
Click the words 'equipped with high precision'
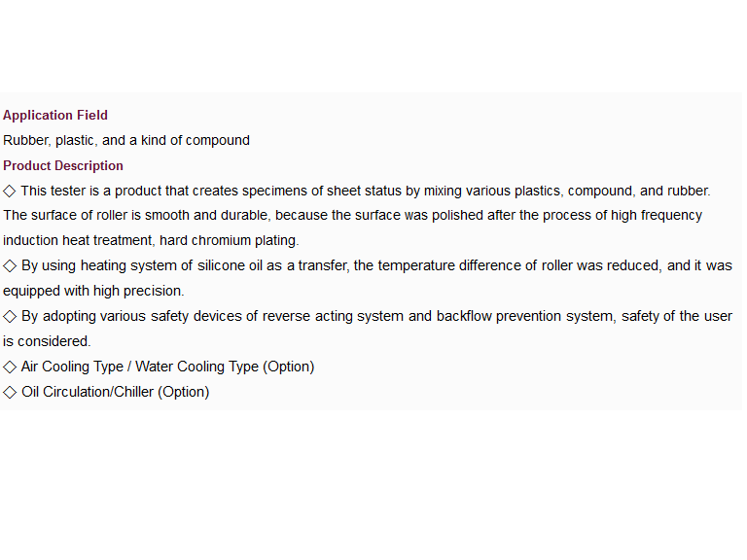point(92,291)
